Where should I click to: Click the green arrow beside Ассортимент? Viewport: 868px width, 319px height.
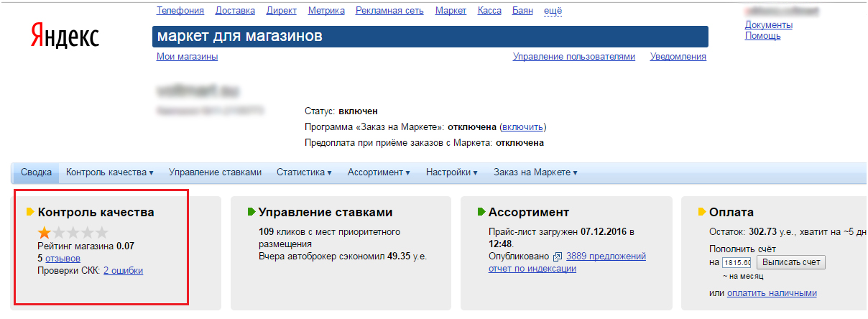481,212
